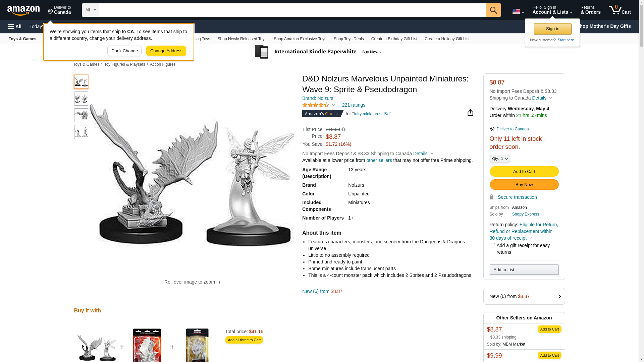
Task: Click the Change Address button
Action: [166, 51]
